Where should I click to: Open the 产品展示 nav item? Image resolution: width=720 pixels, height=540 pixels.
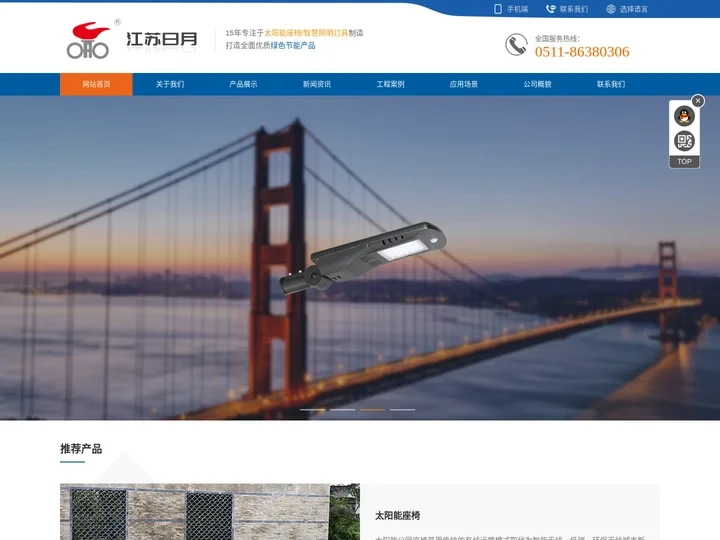click(x=243, y=84)
